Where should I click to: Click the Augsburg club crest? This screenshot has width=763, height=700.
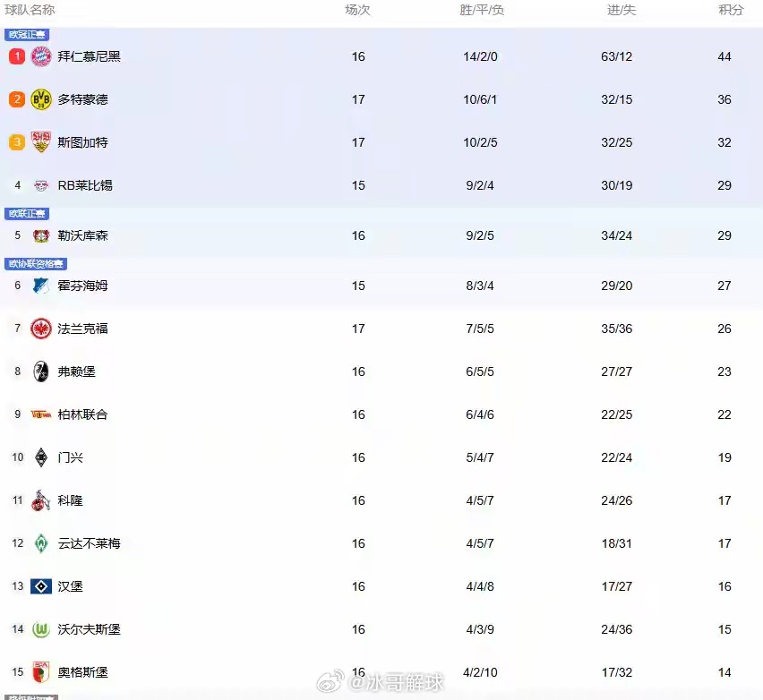40,671
